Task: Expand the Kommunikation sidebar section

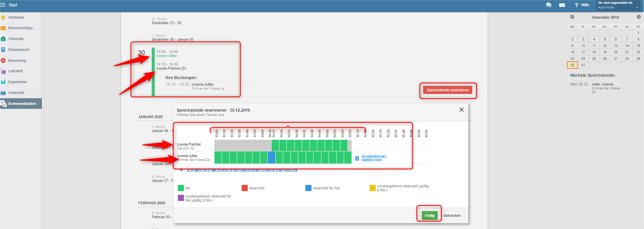Action: [x=38, y=103]
